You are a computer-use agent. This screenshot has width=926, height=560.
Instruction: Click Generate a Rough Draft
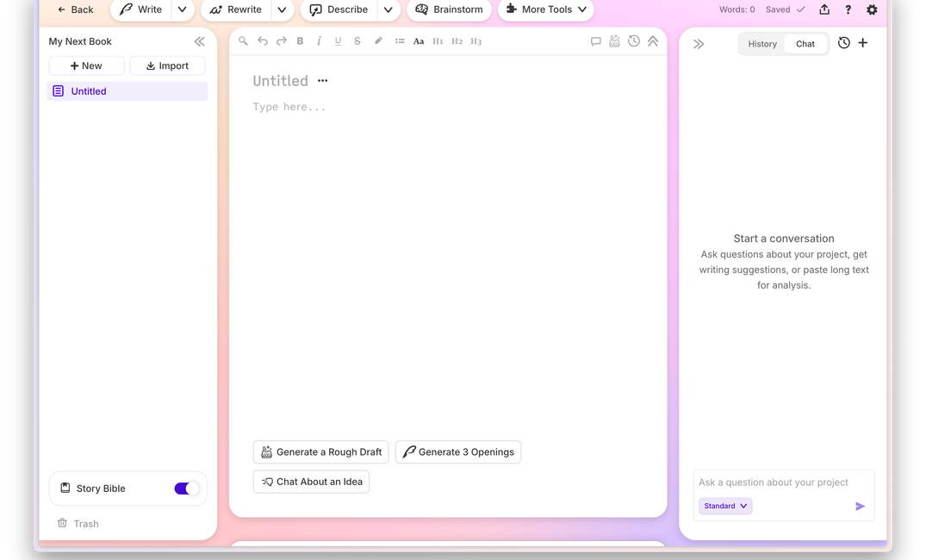pyautogui.click(x=320, y=451)
